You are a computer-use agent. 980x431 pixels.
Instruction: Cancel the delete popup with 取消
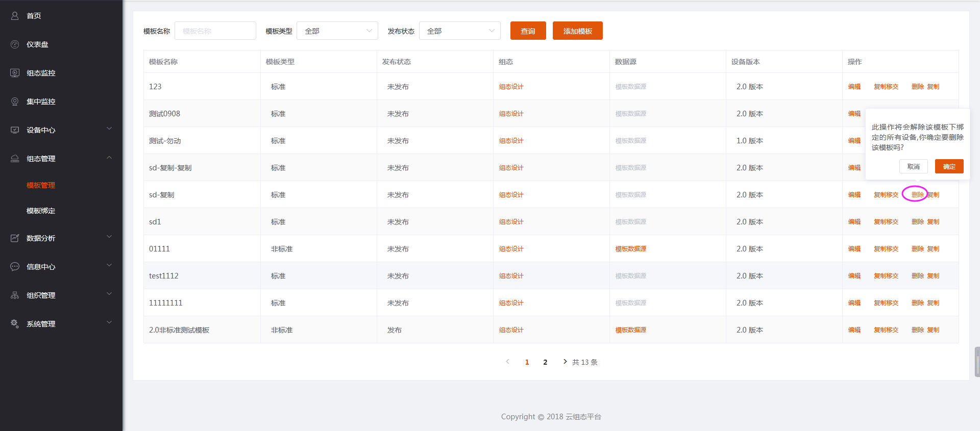(913, 167)
